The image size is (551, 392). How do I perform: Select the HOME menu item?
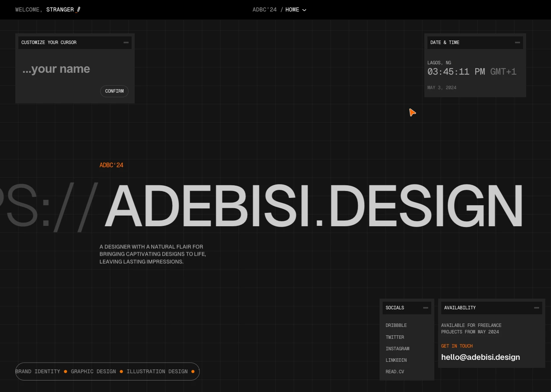[292, 10]
